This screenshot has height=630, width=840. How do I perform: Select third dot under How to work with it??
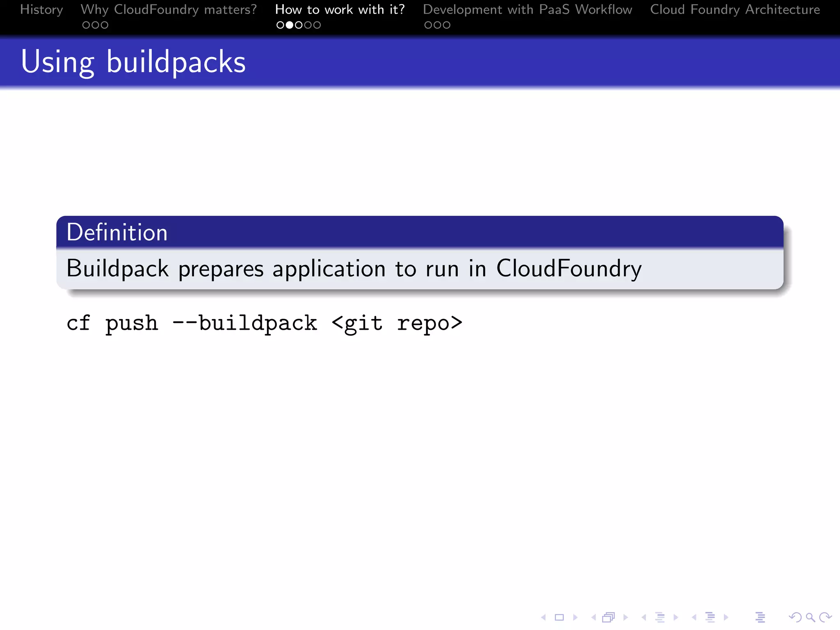pos(299,25)
